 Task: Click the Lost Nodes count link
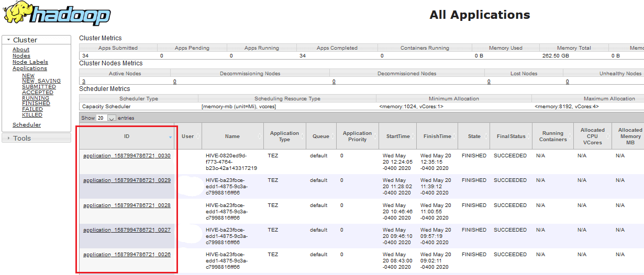click(488, 82)
